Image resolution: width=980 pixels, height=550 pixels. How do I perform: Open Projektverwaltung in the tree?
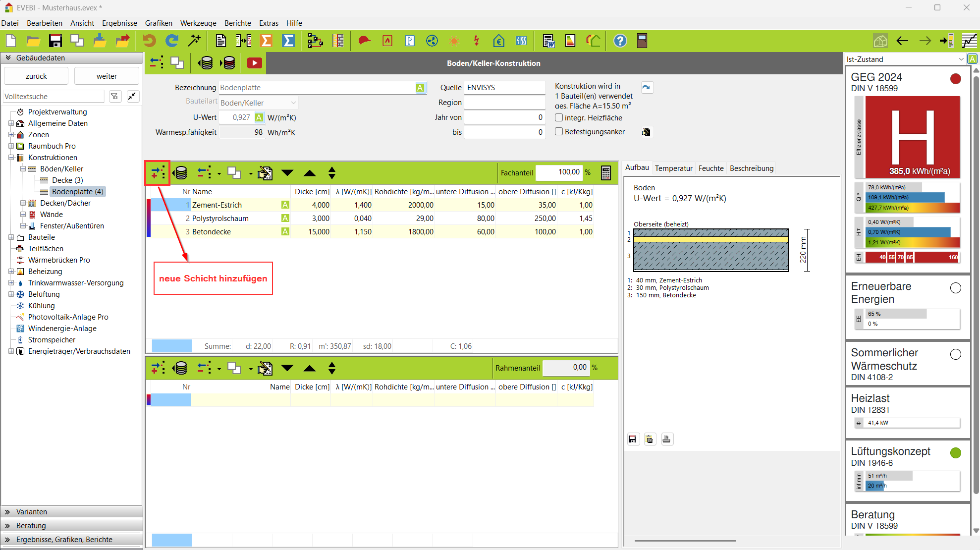tap(57, 112)
